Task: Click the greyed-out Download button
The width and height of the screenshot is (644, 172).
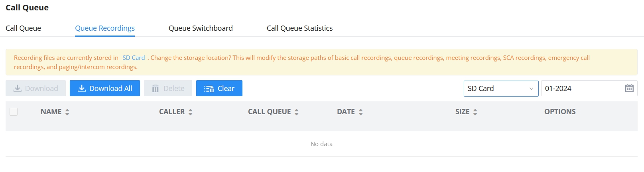Action: pyautogui.click(x=36, y=89)
